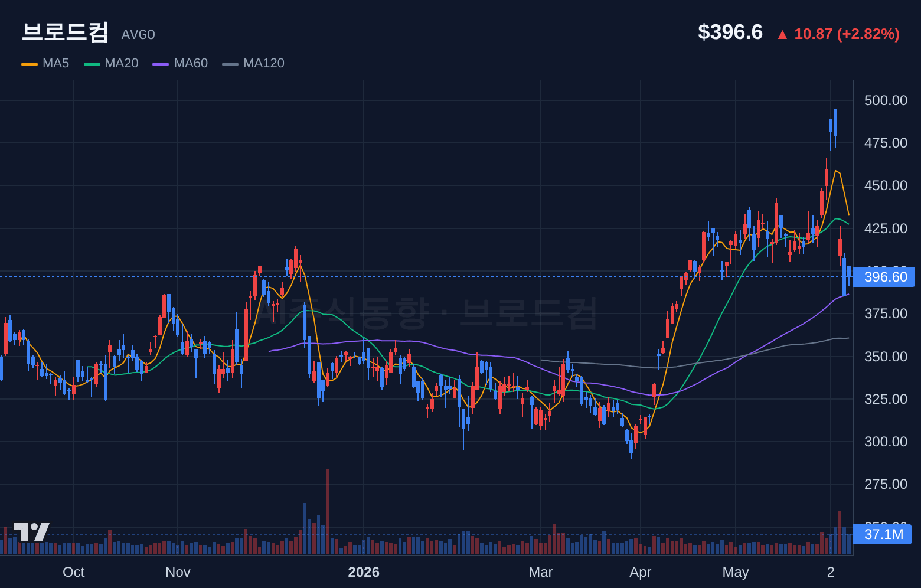Select the 300.00 price axis label
Screen dimensions: 921x588
tap(886, 442)
